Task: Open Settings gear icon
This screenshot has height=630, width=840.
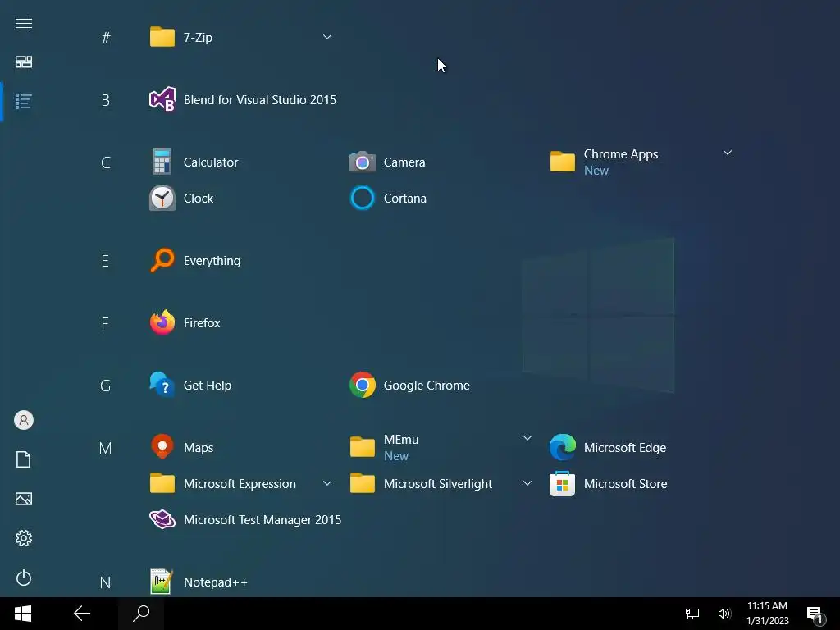Action: pos(24,538)
